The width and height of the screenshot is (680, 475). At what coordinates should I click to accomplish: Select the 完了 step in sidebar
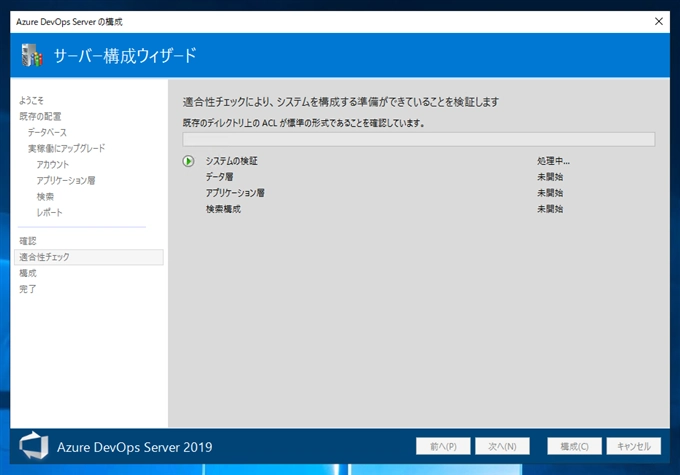pos(28,289)
